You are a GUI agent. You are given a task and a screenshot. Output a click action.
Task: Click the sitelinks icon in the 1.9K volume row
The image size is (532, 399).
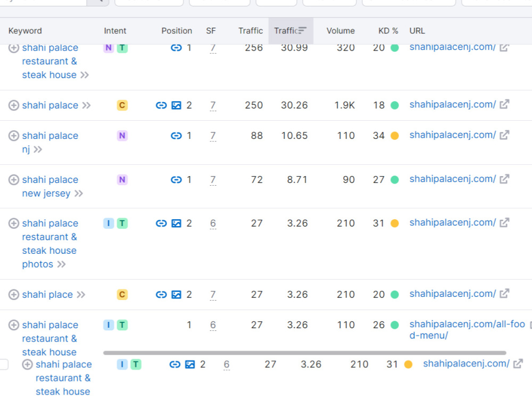[161, 105]
